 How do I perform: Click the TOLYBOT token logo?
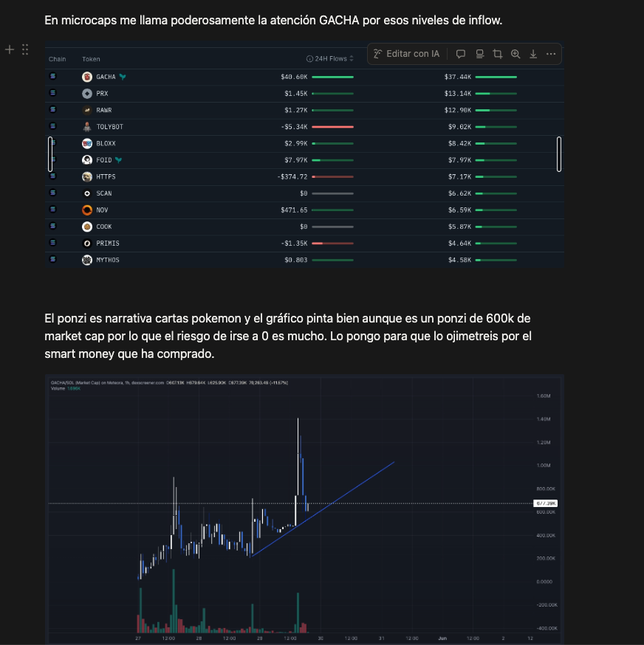point(87,127)
